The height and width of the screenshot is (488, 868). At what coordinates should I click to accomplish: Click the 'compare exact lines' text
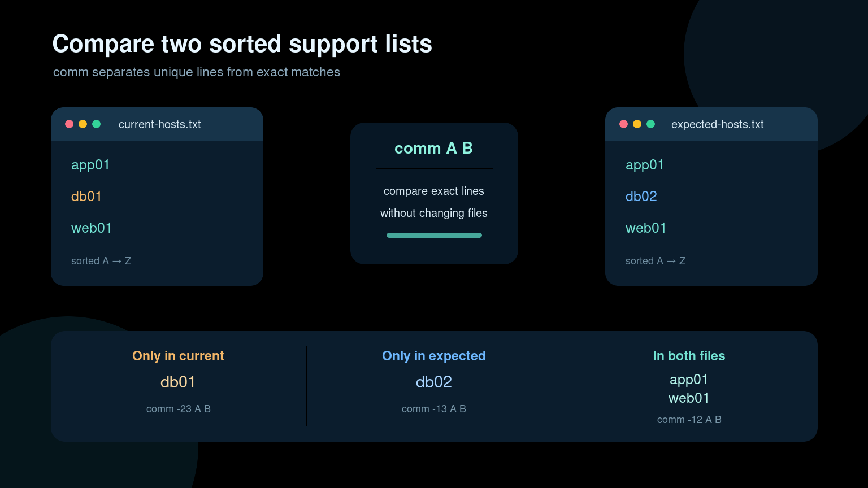434,191
